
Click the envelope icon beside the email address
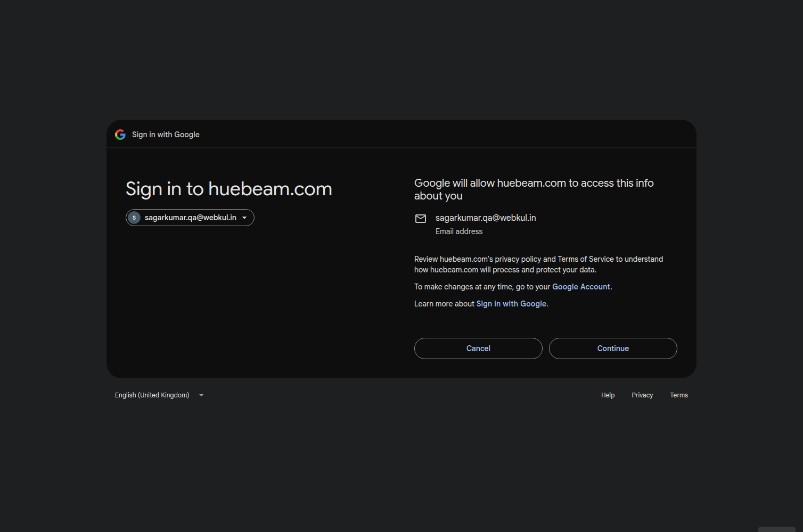(421, 219)
